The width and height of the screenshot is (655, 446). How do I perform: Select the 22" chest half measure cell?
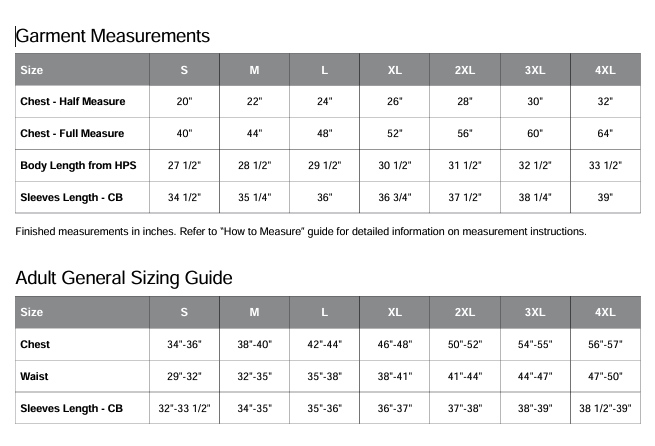pyautogui.click(x=254, y=102)
